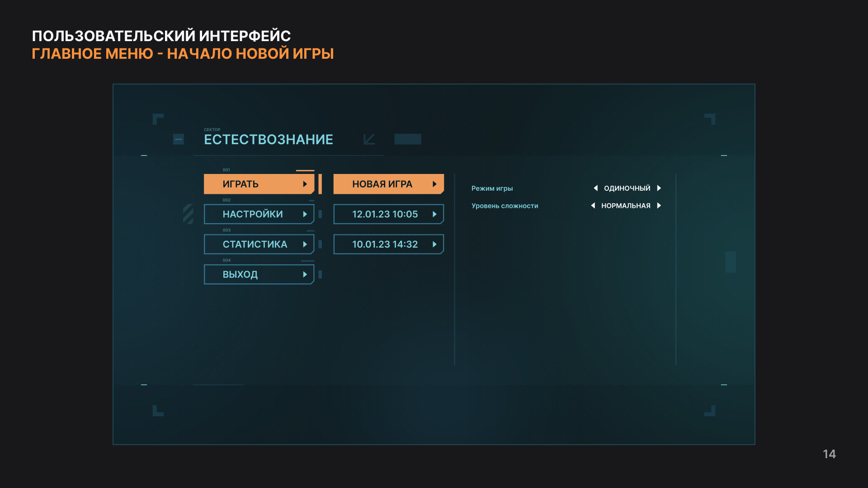
Task: Lower difficulty with left arrow of НОРМАЛЬНАЯ
Action: (x=593, y=206)
